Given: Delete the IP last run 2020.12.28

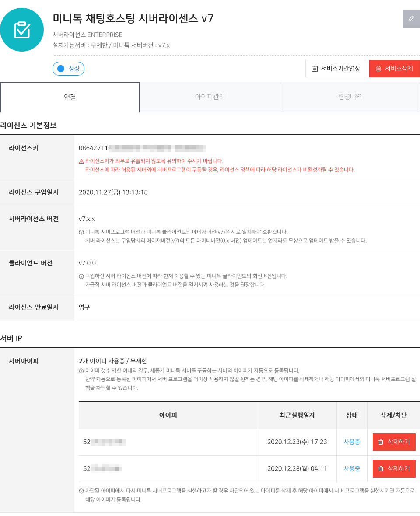Looking at the screenshot, I should click(394, 469).
